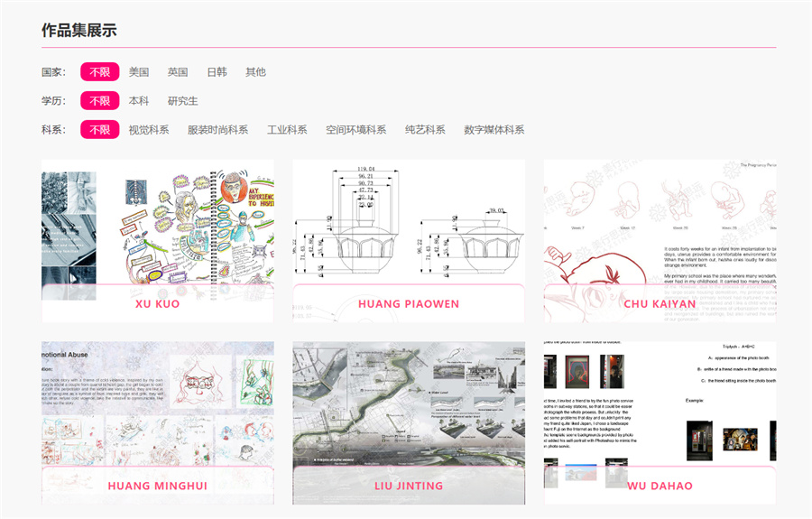Click the 国家: filter label

click(x=54, y=72)
